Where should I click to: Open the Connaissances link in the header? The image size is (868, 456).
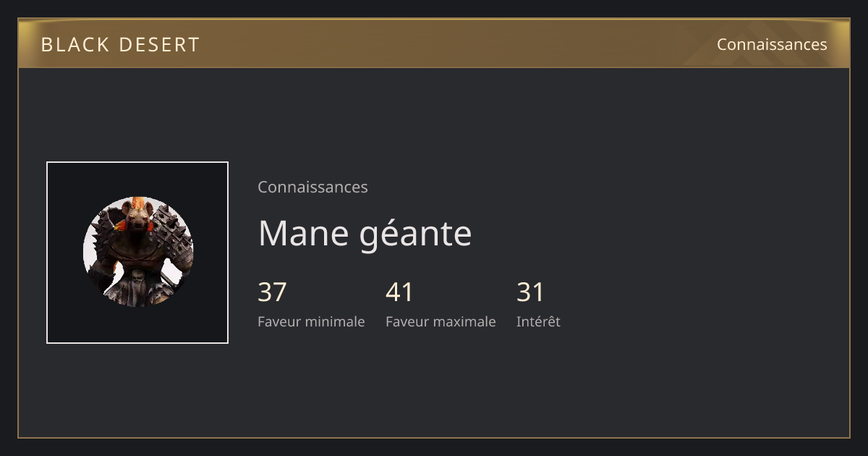tap(772, 45)
